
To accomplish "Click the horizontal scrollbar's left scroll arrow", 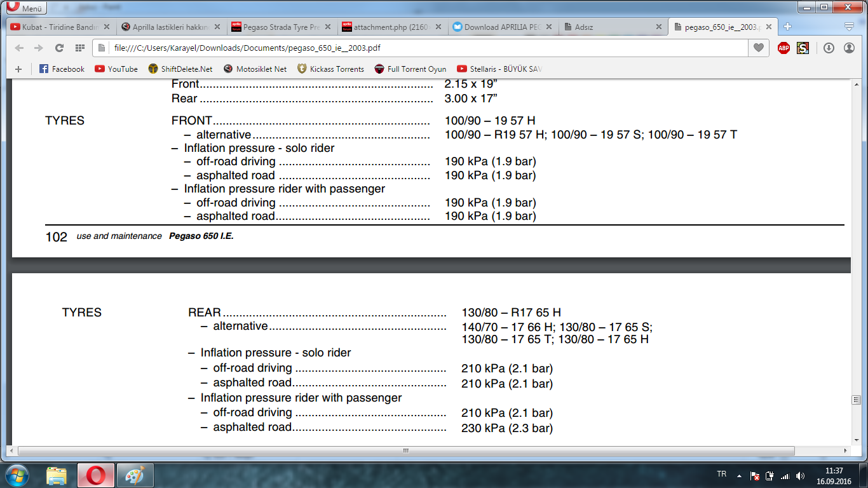I will coord(13,451).
